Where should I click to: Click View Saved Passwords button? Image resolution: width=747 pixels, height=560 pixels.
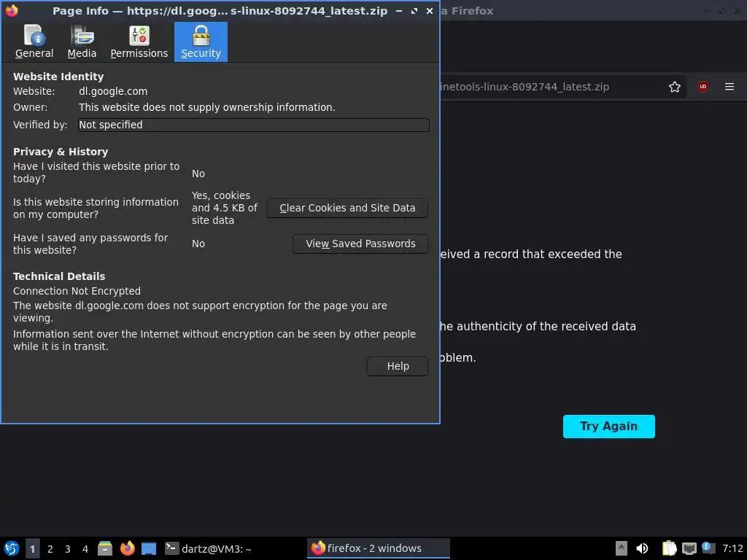pos(360,244)
